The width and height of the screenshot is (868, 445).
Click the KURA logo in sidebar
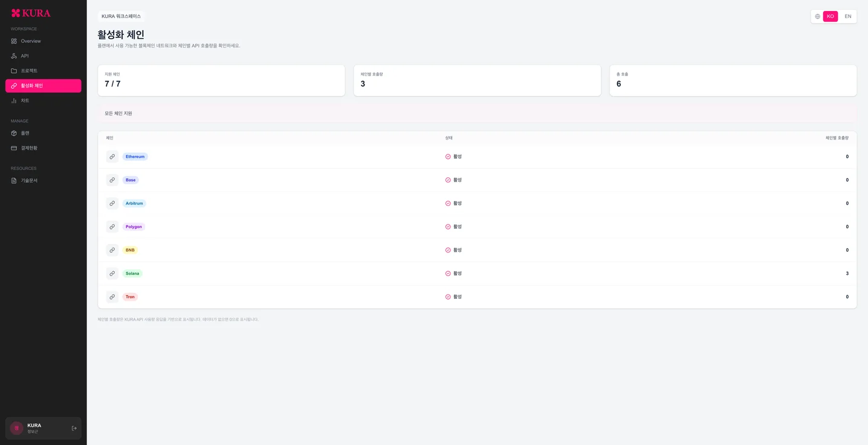click(x=31, y=13)
